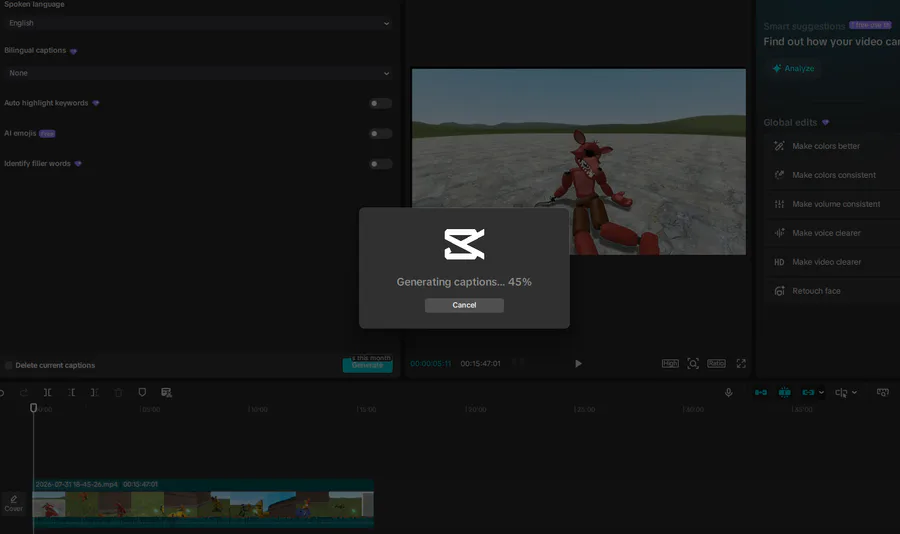Enter fullscreen preview mode

pos(741,363)
